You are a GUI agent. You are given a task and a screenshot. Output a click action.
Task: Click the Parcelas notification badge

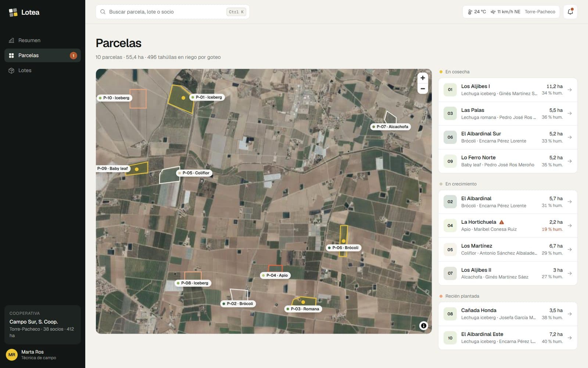point(73,56)
